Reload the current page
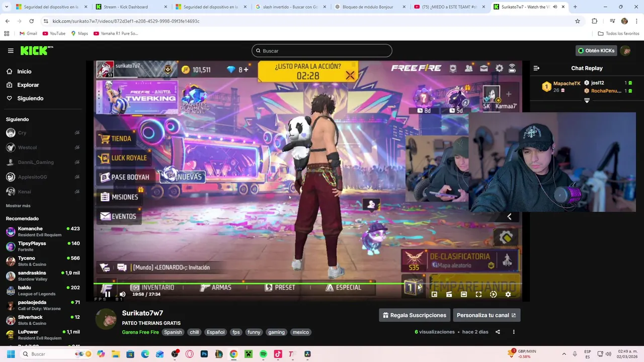 point(31,21)
